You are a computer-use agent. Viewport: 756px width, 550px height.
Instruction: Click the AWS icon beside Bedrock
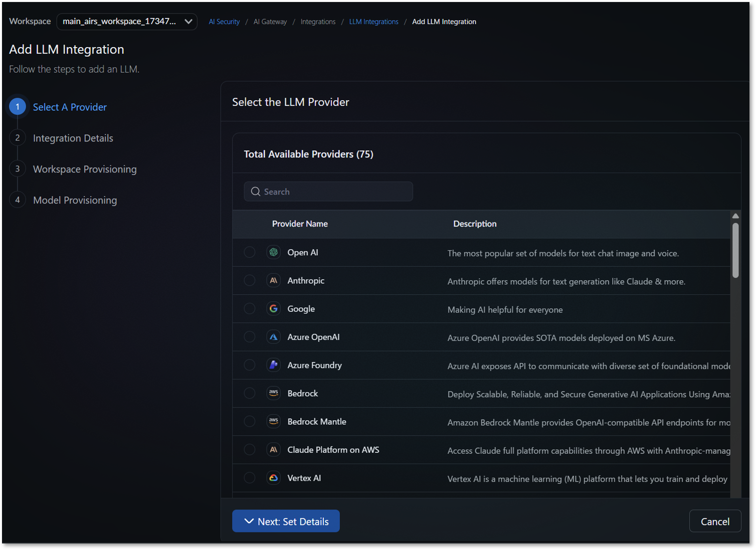[x=273, y=393]
